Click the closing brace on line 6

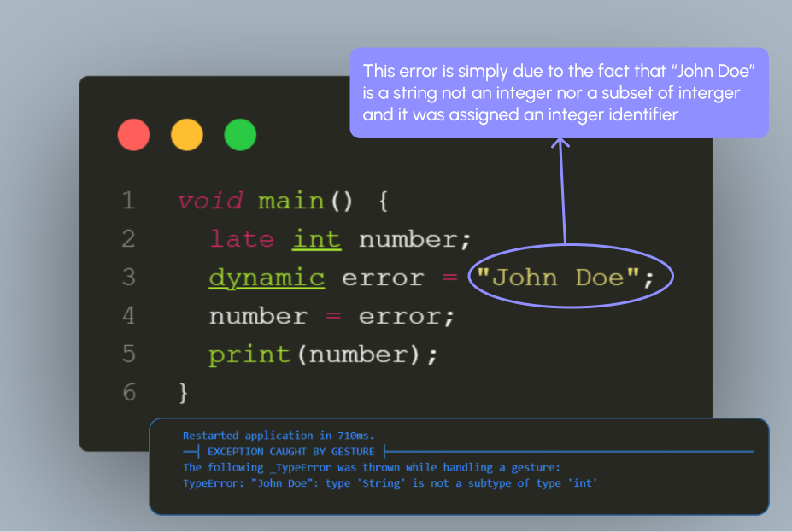click(x=184, y=393)
